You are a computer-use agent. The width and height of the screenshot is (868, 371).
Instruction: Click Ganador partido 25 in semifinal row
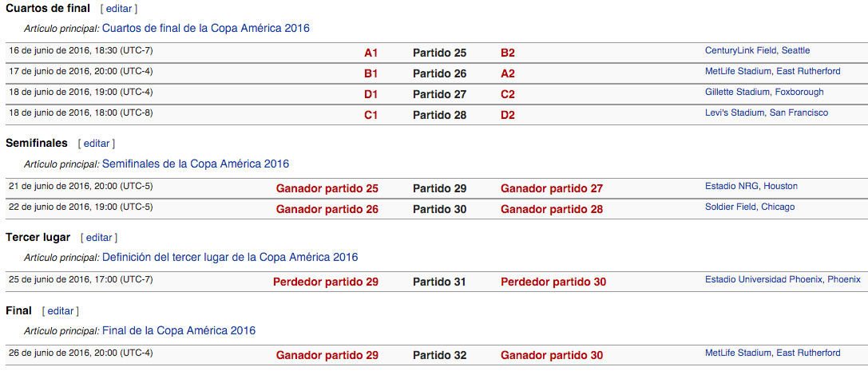[327, 189]
